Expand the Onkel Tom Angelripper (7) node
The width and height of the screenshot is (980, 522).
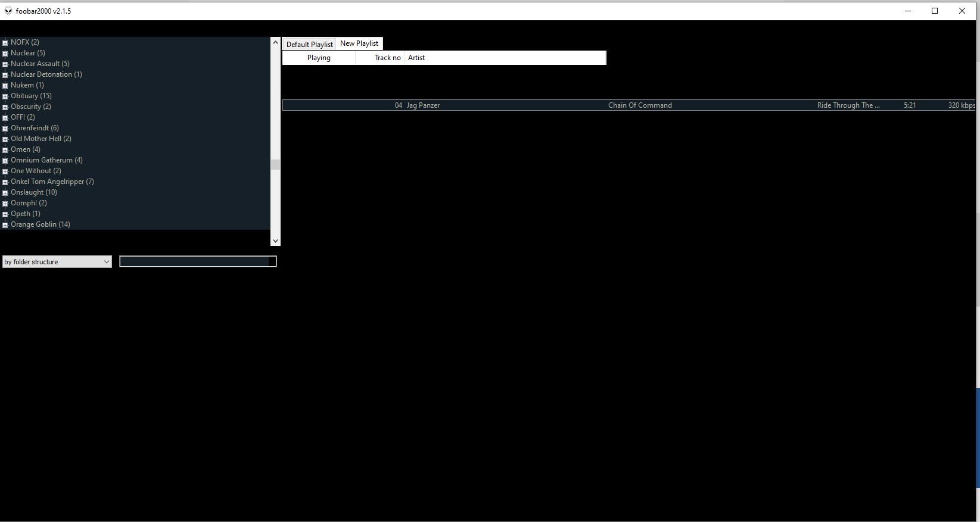[5, 182]
